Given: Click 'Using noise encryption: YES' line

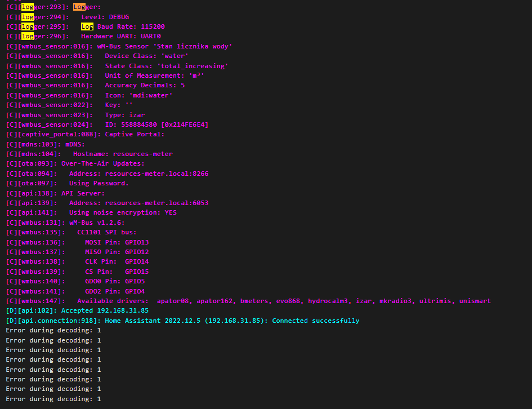Looking at the screenshot, I should [123, 212].
